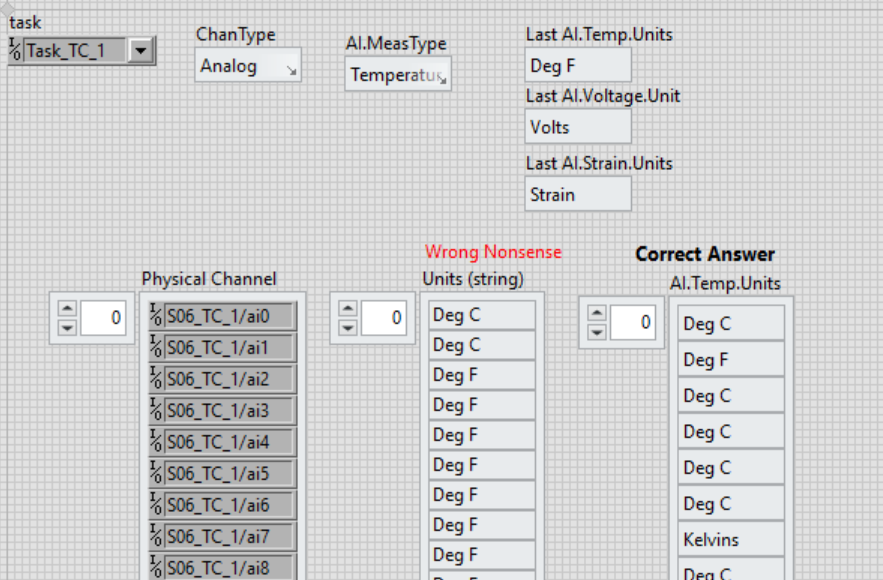The height and width of the screenshot is (580, 883).
Task: Click the Last AI.Strain.Units Strain indicator
Action: pos(578,194)
